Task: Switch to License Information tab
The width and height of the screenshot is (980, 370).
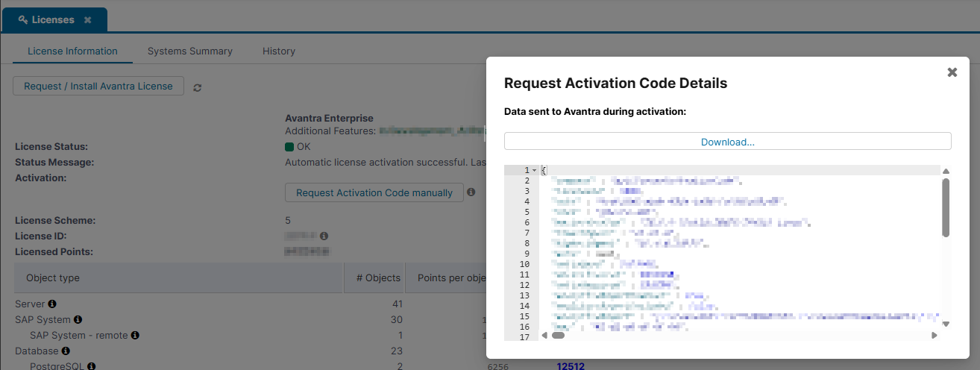Action: point(72,51)
